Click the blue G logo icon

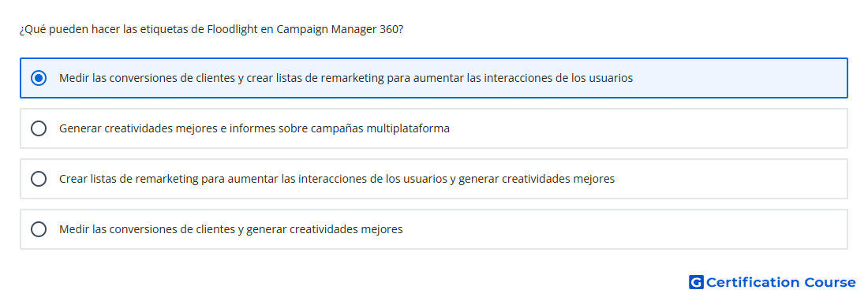coord(696,282)
